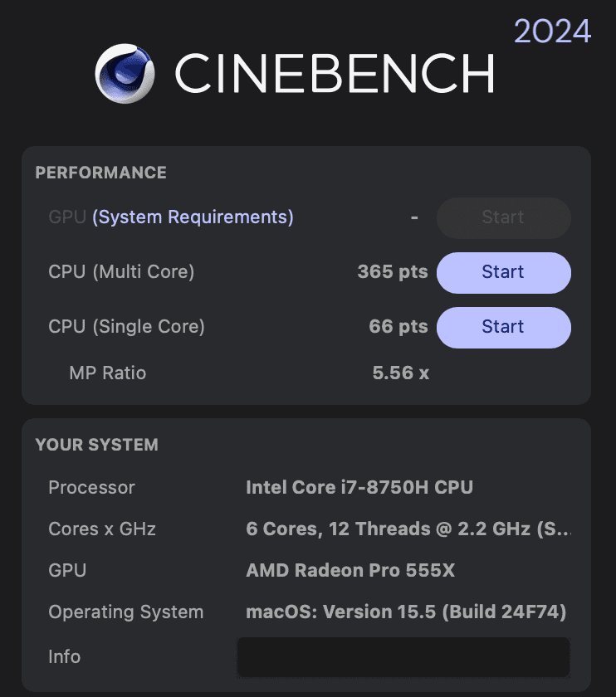
Task: Click the greyed-out GPU Start button
Action: (503, 217)
